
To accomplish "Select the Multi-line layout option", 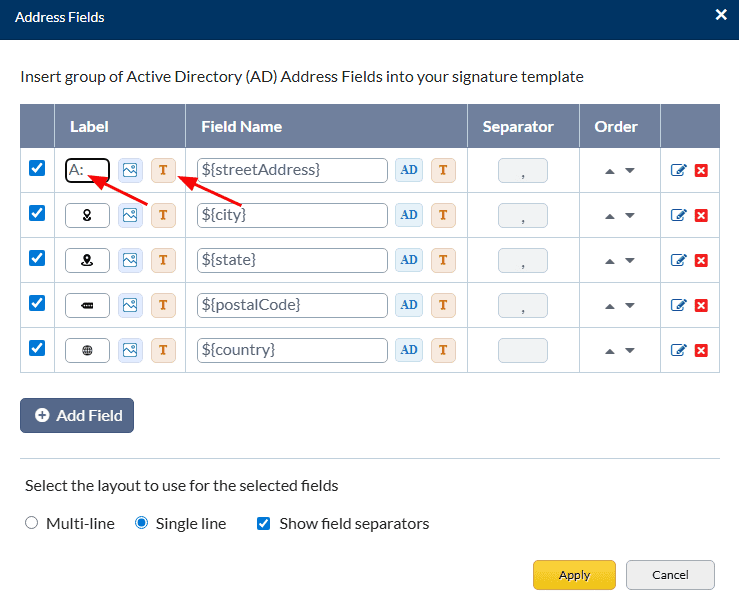I will [x=31, y=523].
